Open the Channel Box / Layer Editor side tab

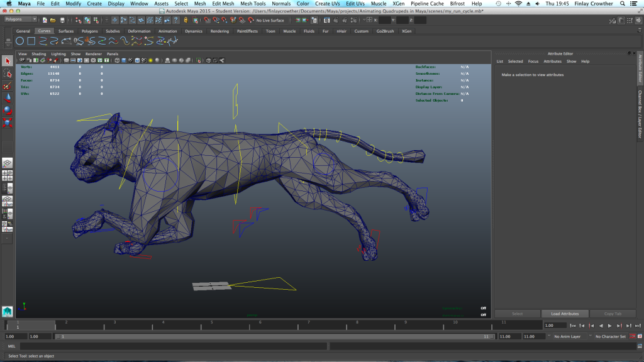point(640,114)
